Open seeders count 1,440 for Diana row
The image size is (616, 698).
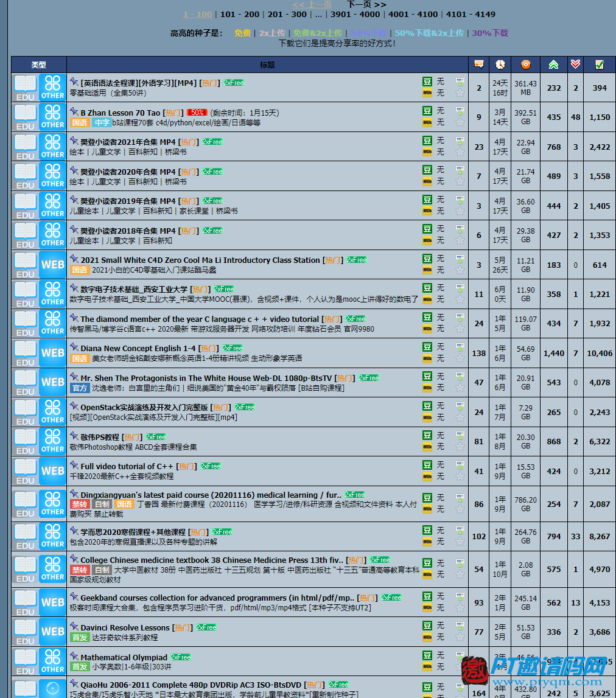(x=554, y=353)
